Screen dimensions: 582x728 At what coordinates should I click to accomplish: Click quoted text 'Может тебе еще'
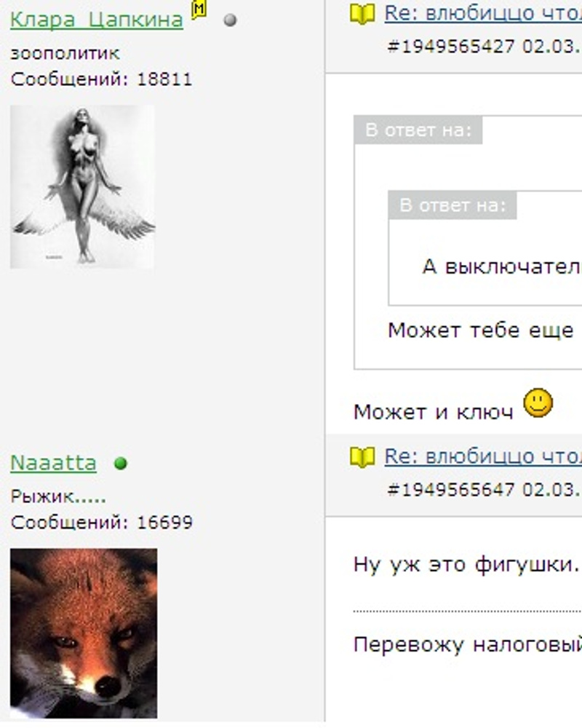(x=481, y=331)
